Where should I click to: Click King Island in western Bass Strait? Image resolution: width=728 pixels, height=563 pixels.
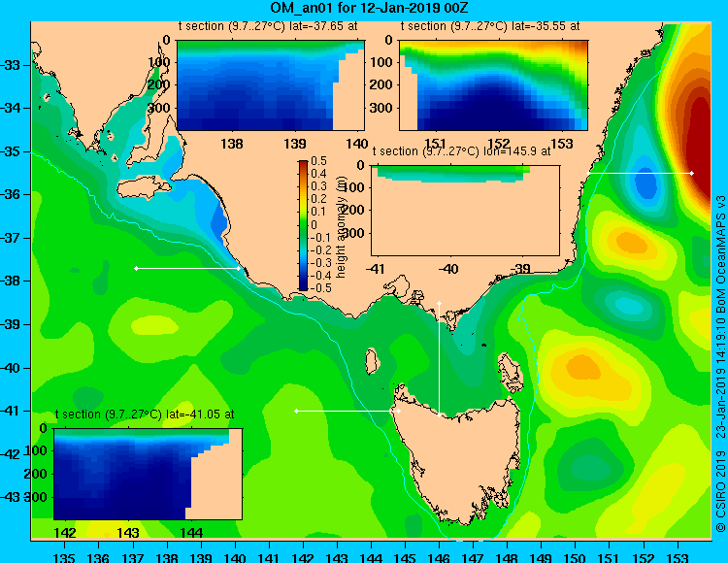pos(372,361)
